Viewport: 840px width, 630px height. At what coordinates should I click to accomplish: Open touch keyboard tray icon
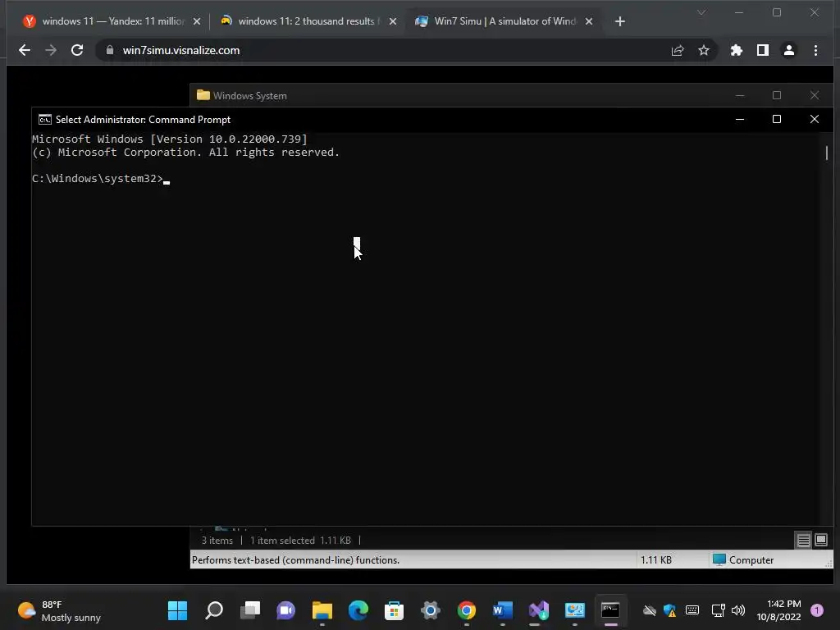coord(692,610)
